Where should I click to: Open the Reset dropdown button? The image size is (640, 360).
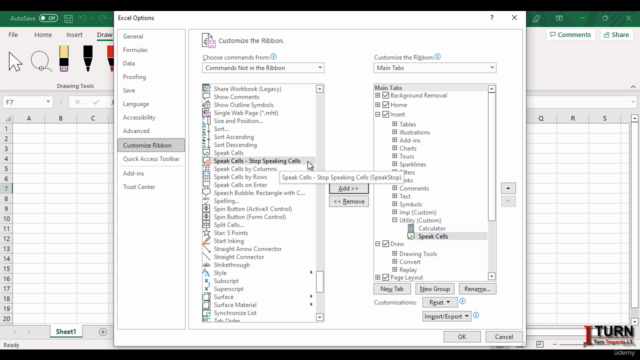[x=440, y=302]
